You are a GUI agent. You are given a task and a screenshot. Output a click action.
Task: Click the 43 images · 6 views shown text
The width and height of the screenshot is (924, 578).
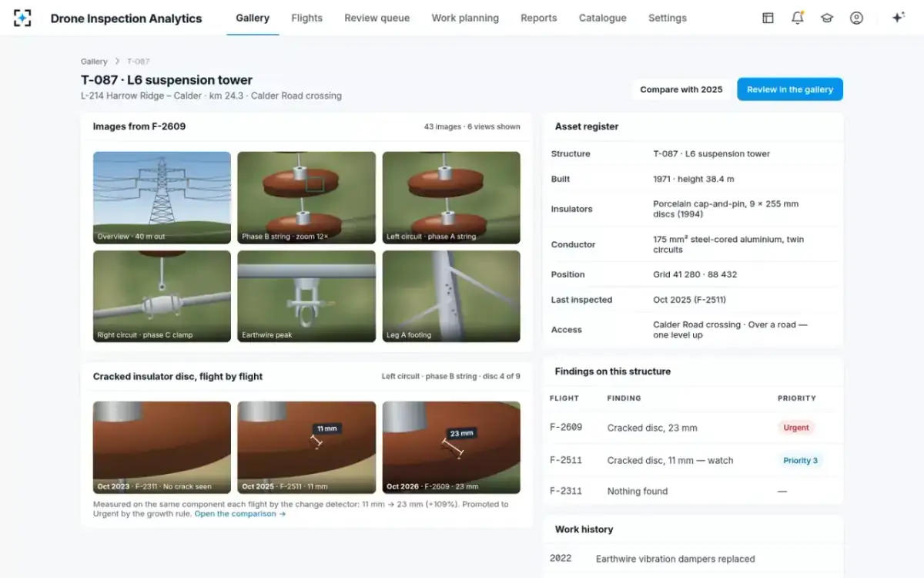pyautogui.click(x=472, y=126)
